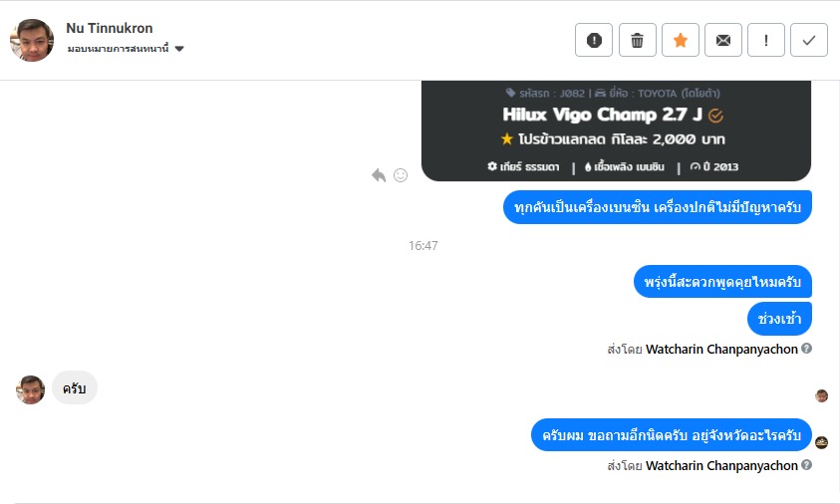Click the small seen-by avatar indicator
The width and height of the screenshot is (840, 504).
coord(821,395)
